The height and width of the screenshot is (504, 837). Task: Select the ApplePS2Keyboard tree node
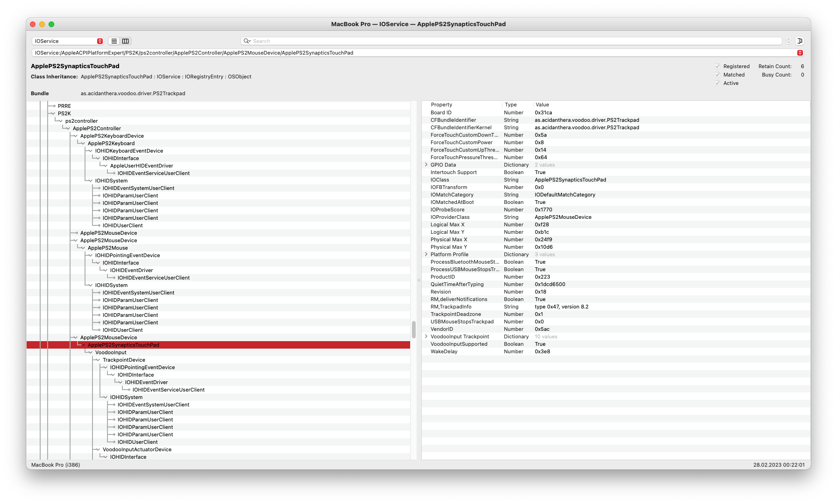[x=111, y=143]
